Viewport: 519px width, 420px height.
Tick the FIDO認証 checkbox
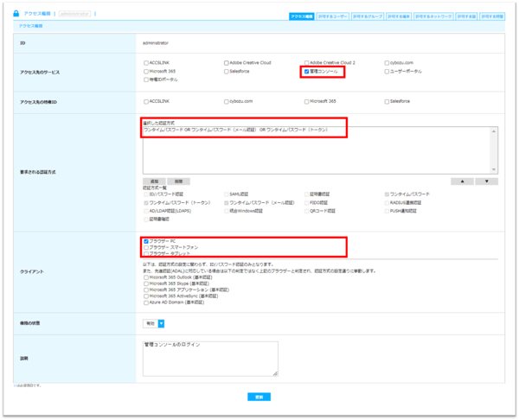pos(306,203)
